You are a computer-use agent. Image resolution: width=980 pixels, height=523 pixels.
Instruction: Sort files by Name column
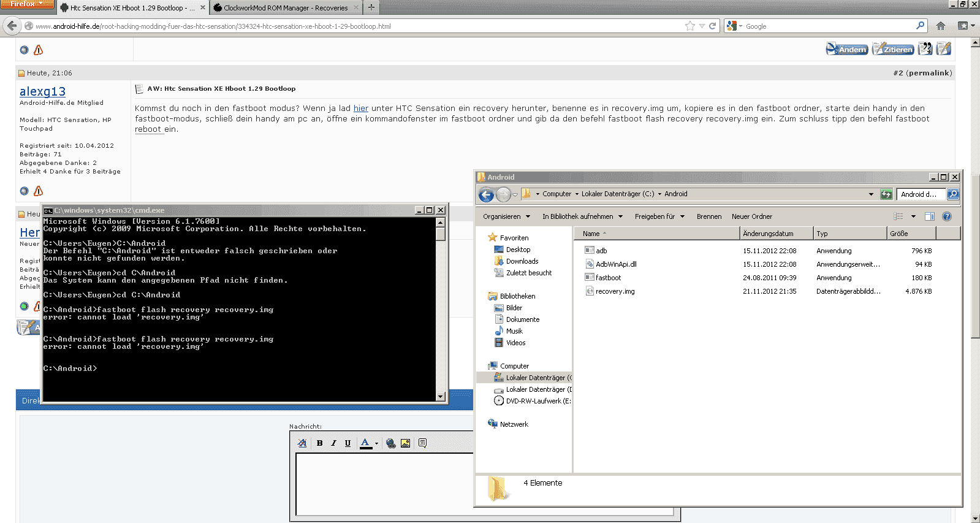tap(656, 234)
